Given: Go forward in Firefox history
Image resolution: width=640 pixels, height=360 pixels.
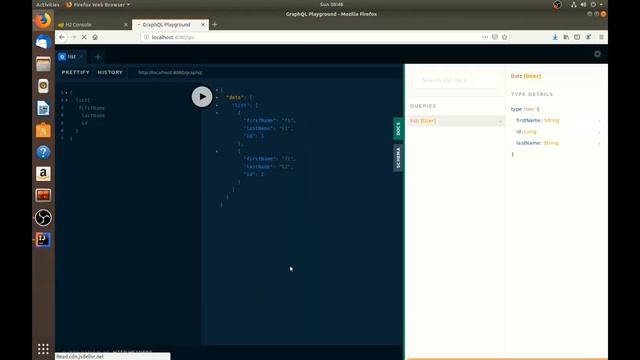Looking at the screenshot, I should 73,37.
